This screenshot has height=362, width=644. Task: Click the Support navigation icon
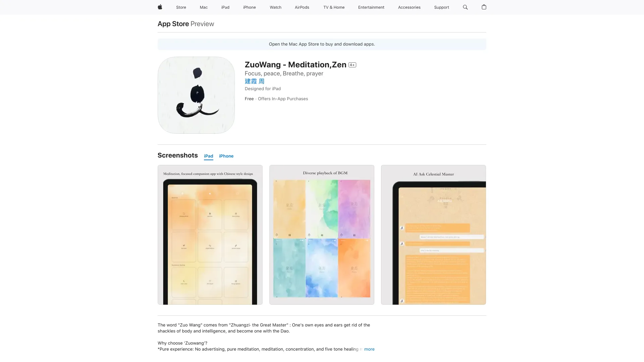coord(441,7)
